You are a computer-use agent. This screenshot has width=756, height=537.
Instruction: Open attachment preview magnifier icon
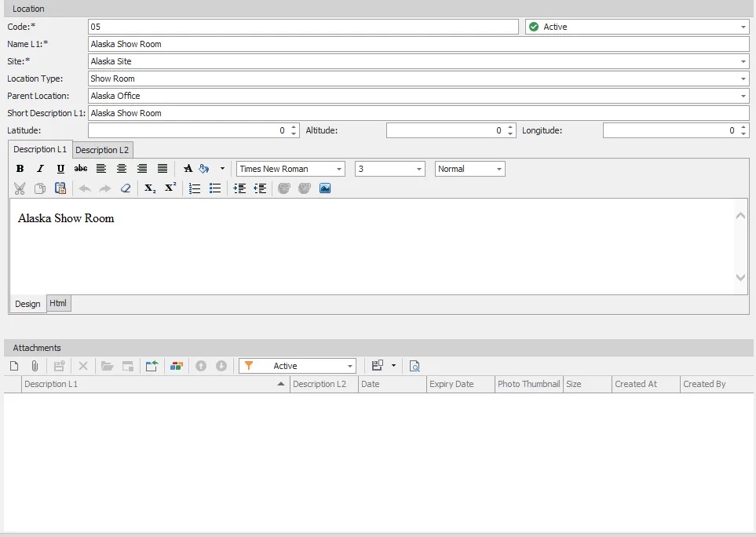coord(415,366)
